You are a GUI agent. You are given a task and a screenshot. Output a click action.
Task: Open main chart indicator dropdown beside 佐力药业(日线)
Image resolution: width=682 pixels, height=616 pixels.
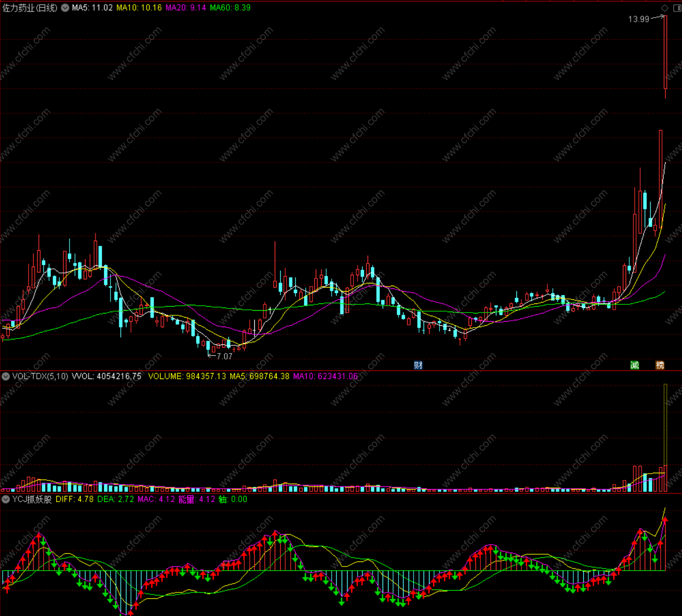65,8
